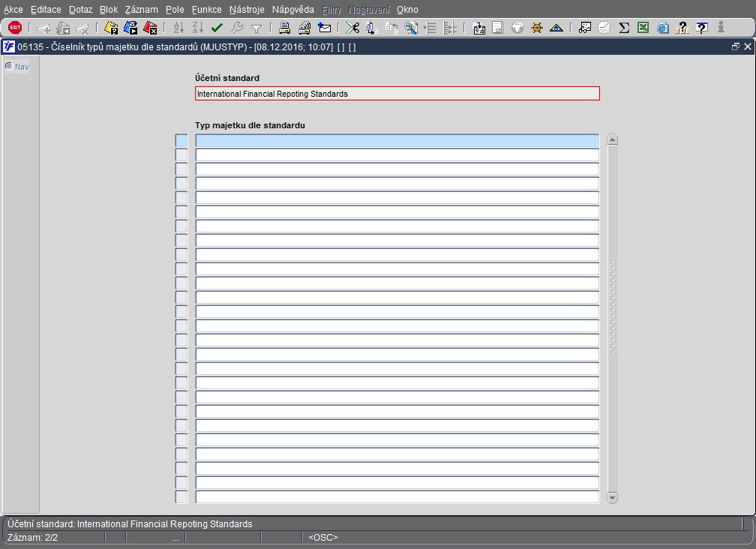The width and height of the screenshot is (756, 549).
Task: Open the Funkce menu
Action: 206,10
